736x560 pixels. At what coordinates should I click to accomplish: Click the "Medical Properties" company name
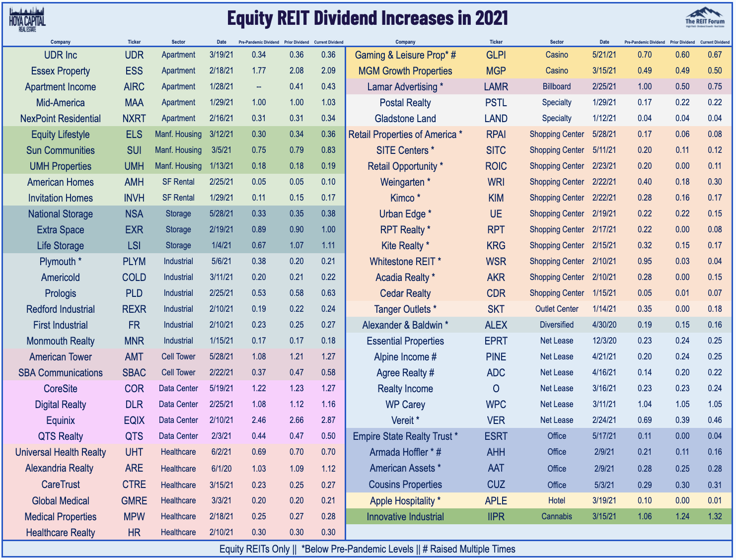[61, 517]
